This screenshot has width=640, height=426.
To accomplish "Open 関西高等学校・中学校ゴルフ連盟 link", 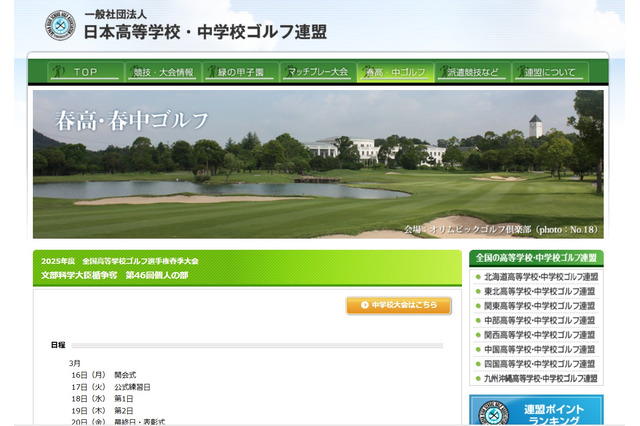I will [540, 335].
